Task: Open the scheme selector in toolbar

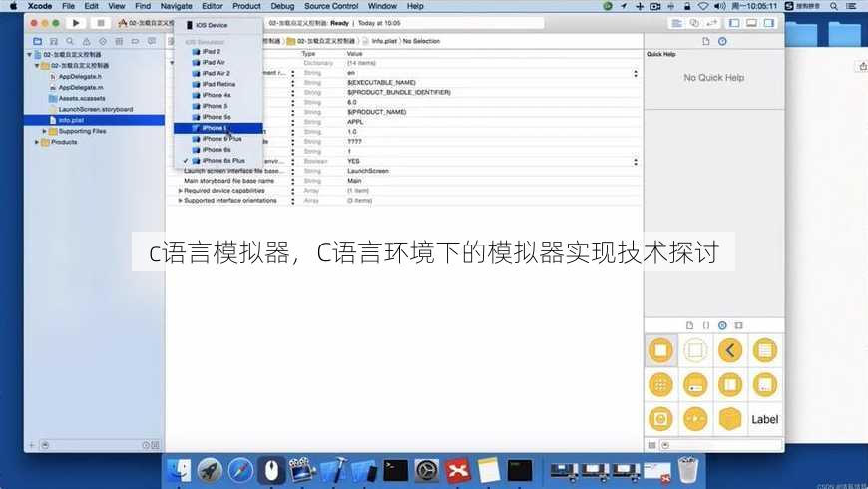Action: pos(146,23)
